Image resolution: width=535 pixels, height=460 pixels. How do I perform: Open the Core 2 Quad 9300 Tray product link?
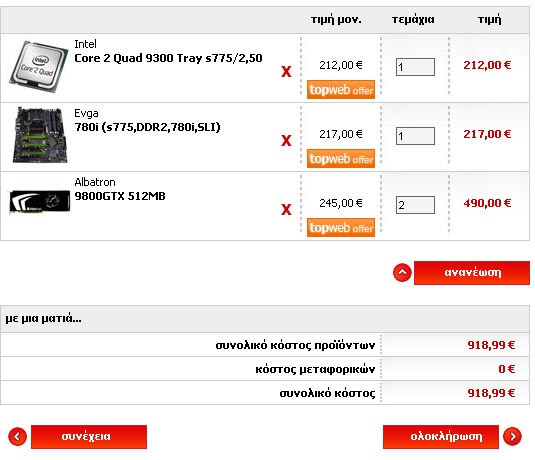168,58
